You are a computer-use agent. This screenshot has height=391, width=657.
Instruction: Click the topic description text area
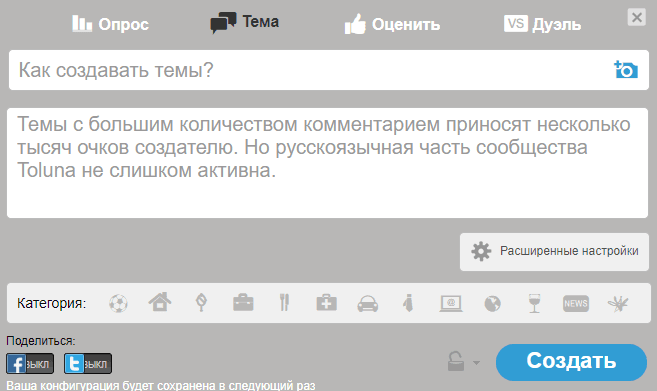[327, 163]
